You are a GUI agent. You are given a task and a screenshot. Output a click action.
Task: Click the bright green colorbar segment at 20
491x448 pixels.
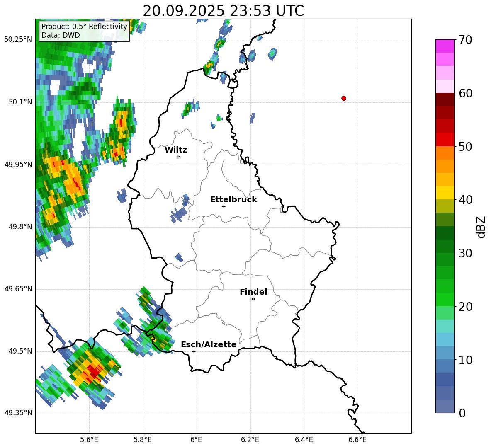(445, 300)
